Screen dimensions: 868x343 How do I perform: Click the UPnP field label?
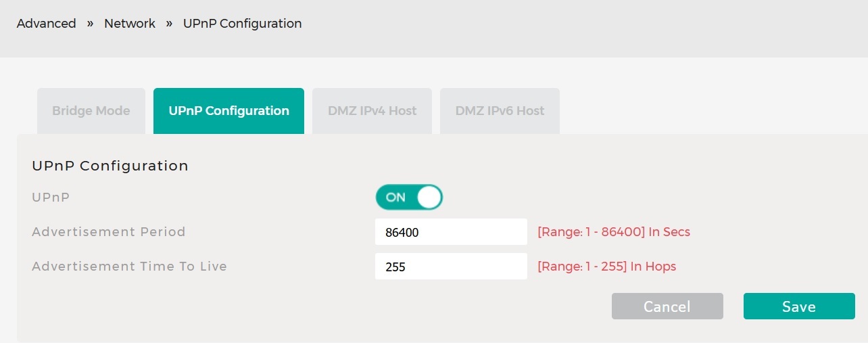pyautogui.click(x=51, y=198)
